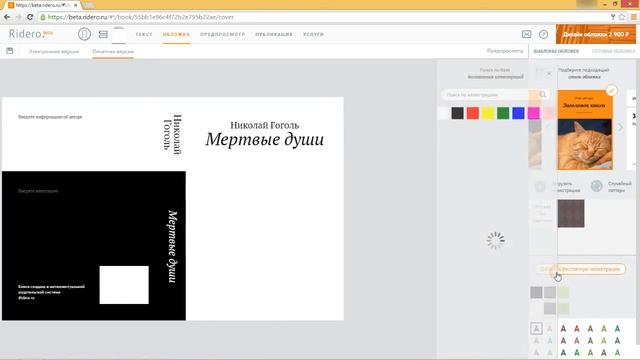Select the Электронная версия tab
The height and width of the screenshot is (360, 640).
tap(53, 51)
